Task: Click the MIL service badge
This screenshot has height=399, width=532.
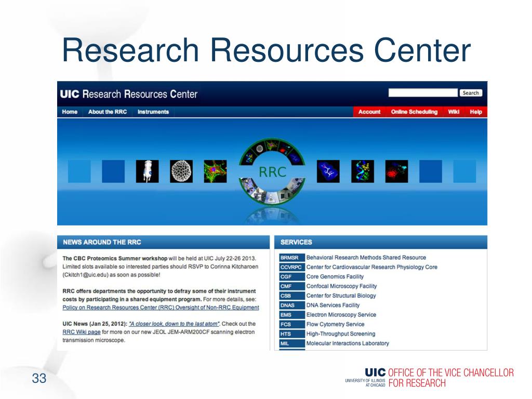Action: [x=292, y=343]
